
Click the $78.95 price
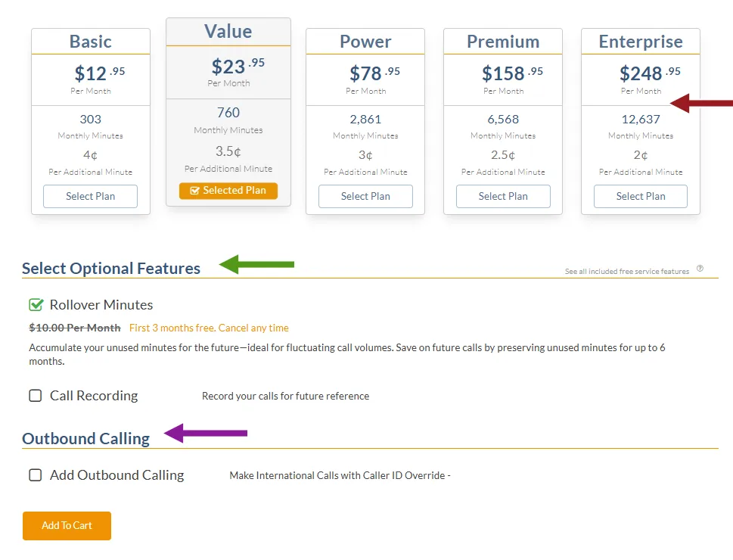coord(375,73)
